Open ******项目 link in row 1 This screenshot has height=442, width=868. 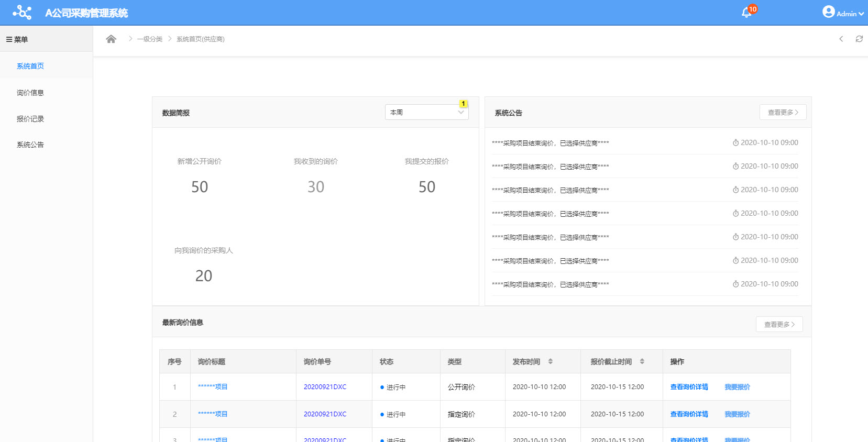[213, 386]
